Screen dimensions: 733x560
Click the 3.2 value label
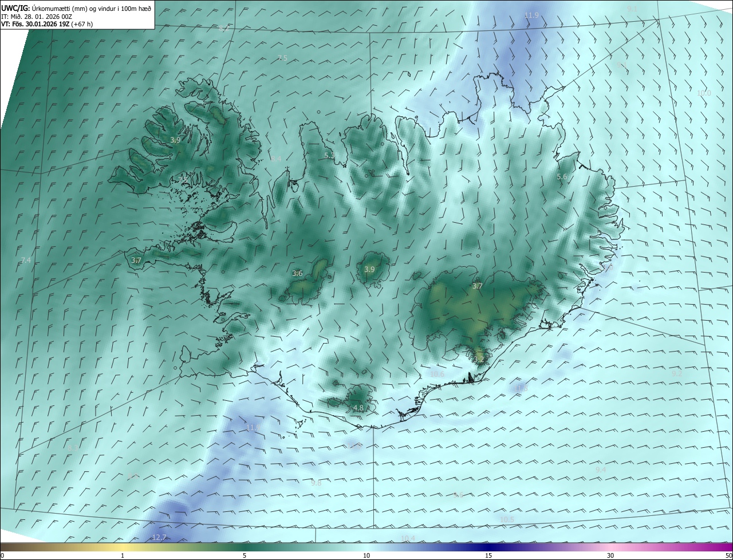[479, 360]
